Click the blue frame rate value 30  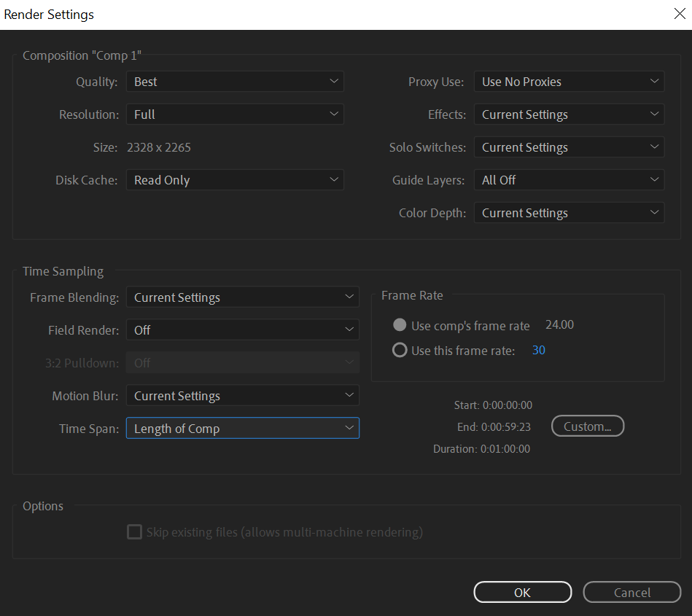coord(538,351)
